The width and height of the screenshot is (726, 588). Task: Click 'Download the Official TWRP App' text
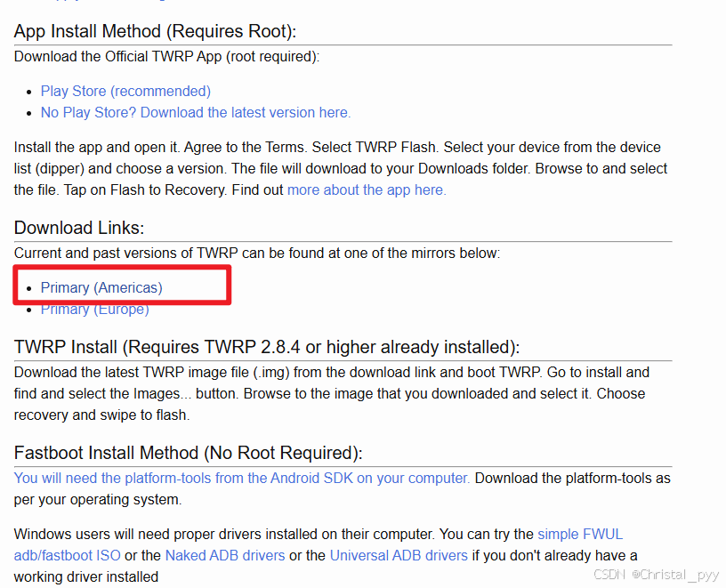point(166,56)
